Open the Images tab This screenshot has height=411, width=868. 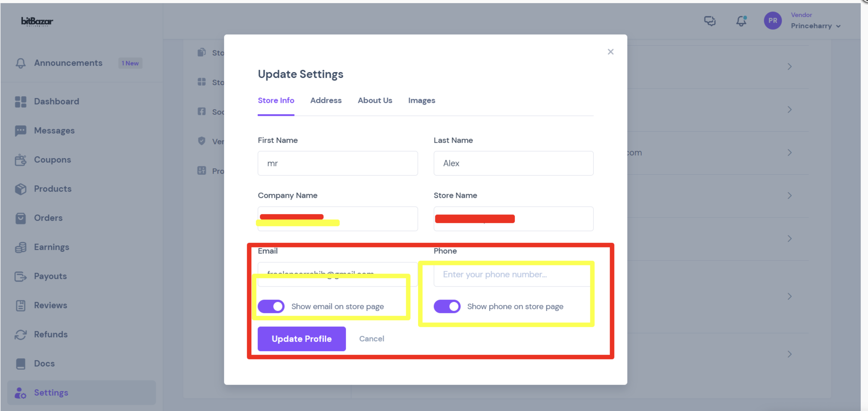421,100
